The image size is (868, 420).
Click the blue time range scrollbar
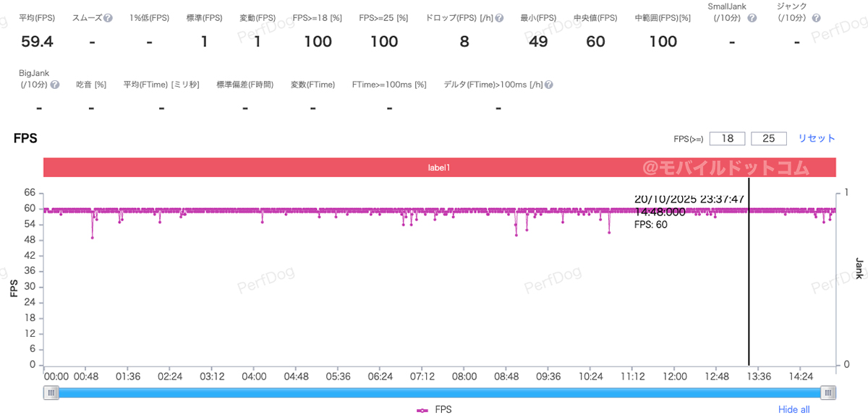tap(439, 393)
